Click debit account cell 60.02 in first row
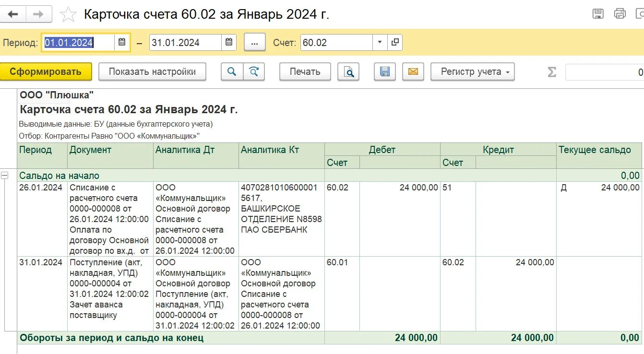 point(342,219)
